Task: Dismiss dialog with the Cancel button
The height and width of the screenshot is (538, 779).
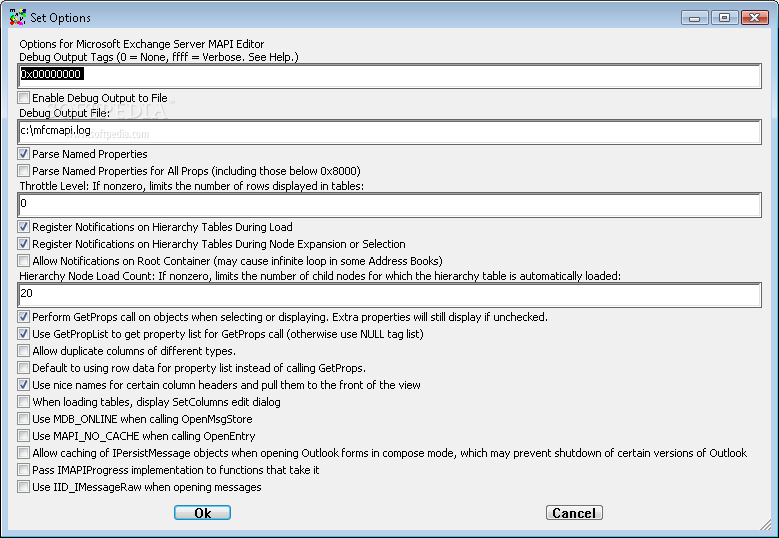Action: click(574, 513)
